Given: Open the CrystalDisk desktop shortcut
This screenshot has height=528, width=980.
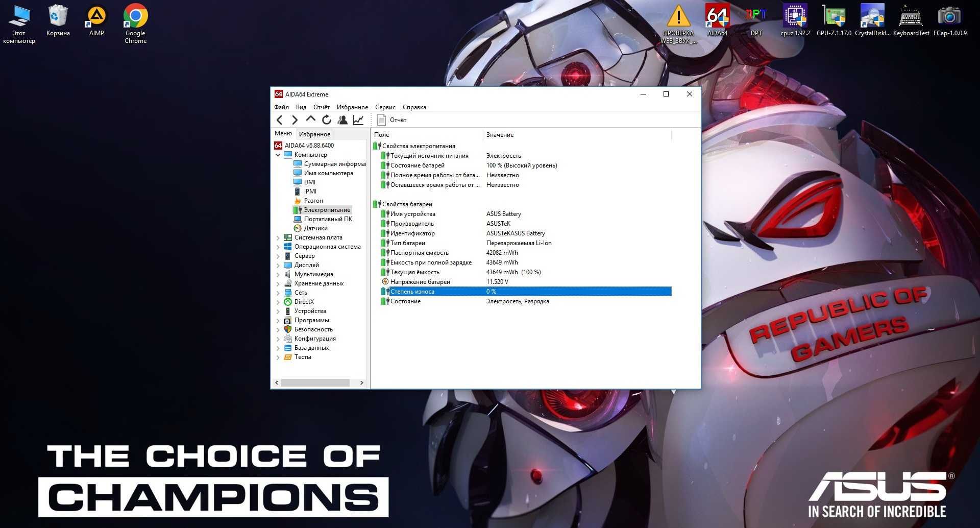Looking at the screenshot, I should [872, 20].
